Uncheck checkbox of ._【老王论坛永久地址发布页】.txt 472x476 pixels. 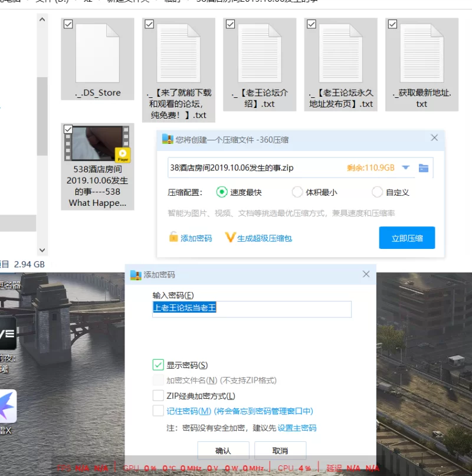click(x=312, y=24)
